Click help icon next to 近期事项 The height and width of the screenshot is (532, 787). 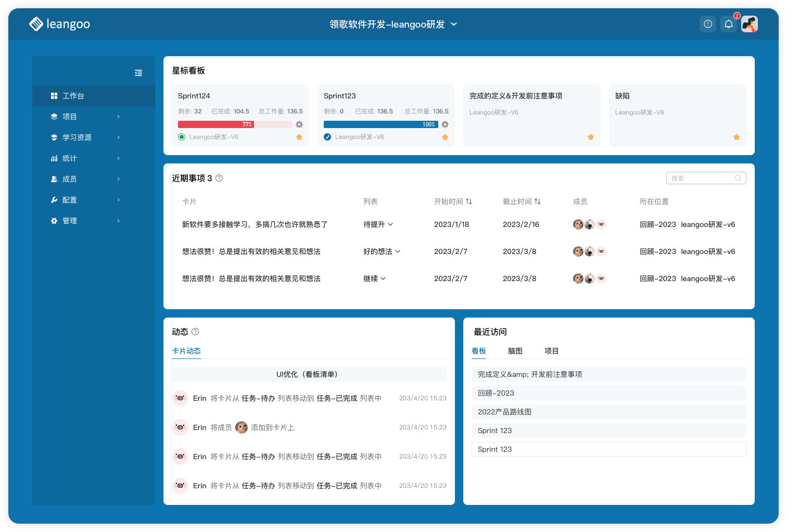point(219,178)
